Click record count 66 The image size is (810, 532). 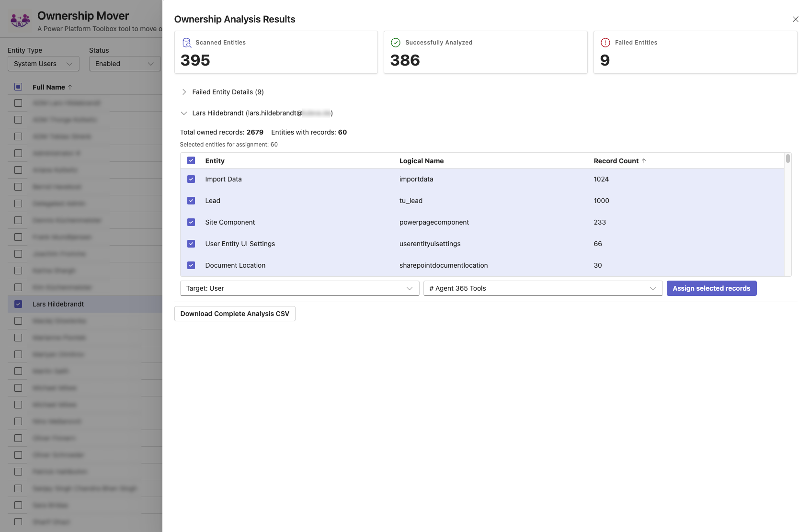point(598,244)
